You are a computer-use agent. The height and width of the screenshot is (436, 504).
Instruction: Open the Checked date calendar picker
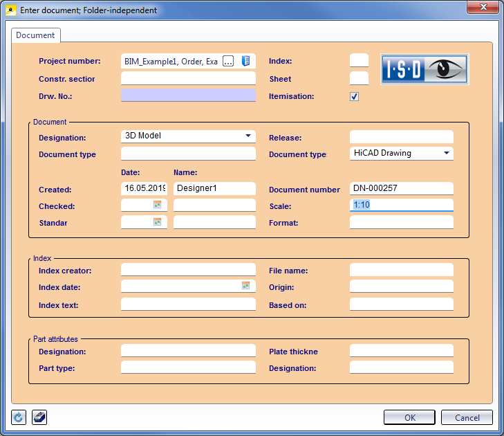pyautogui.click(x=157, y=205)
